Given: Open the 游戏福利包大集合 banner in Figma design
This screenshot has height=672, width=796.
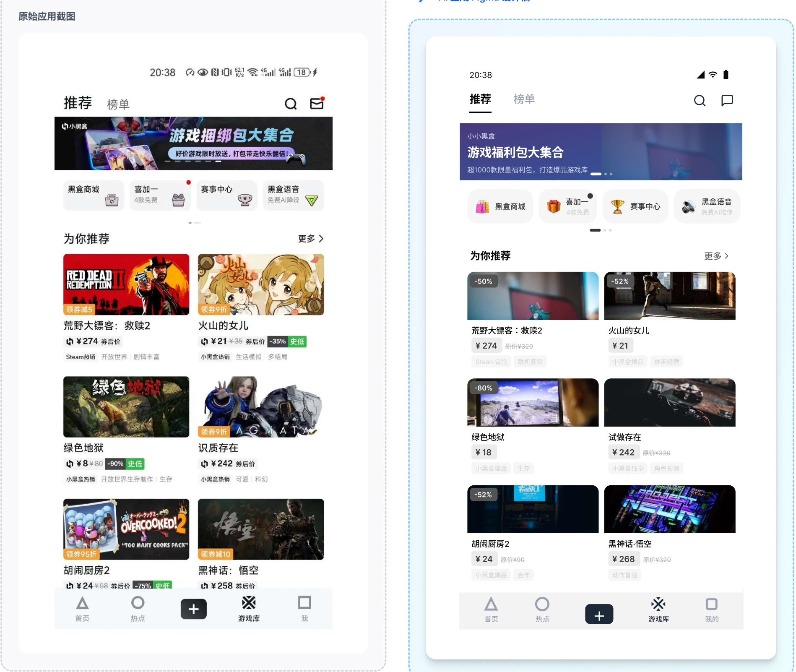Looking at the screenshot, I should pyautogui.click(x=601, y=151).
